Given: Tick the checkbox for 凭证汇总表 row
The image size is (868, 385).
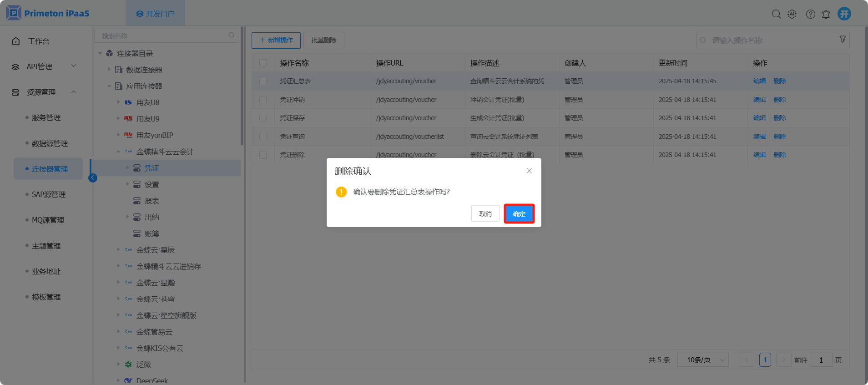Looking at the screenshot, I should point(263,81).
